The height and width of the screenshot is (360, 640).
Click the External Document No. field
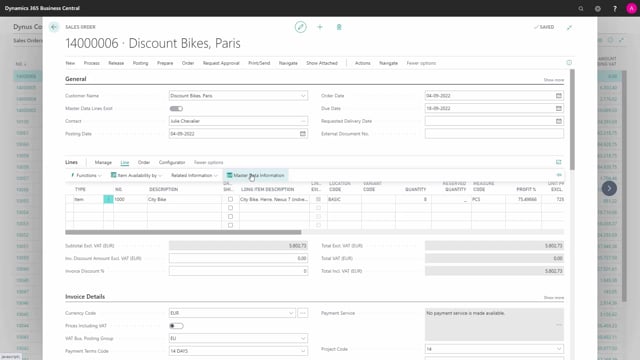point(494,133)
